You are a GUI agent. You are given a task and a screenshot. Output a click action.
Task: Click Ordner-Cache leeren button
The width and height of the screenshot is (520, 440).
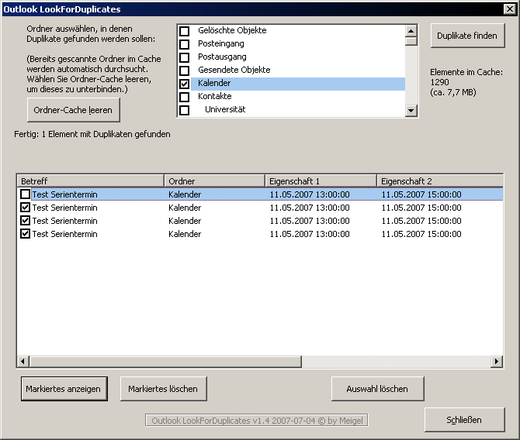click(73, 110)
